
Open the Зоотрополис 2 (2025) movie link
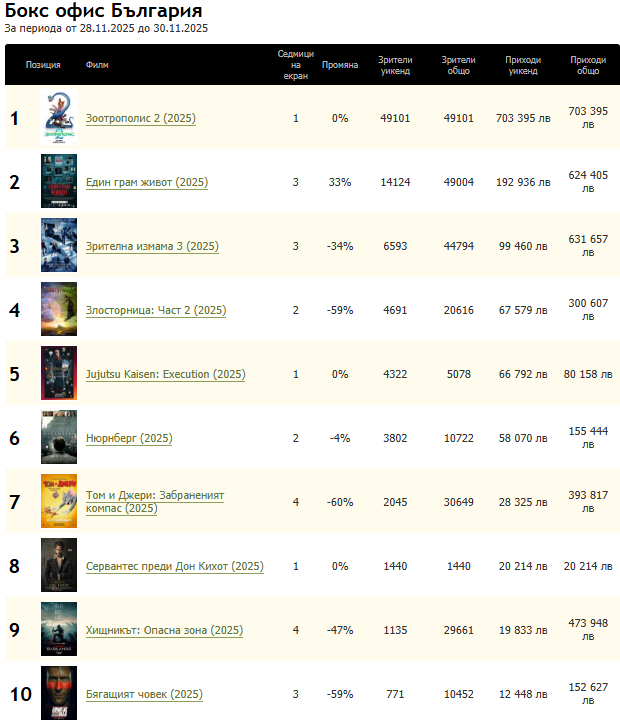pos(141,119)
